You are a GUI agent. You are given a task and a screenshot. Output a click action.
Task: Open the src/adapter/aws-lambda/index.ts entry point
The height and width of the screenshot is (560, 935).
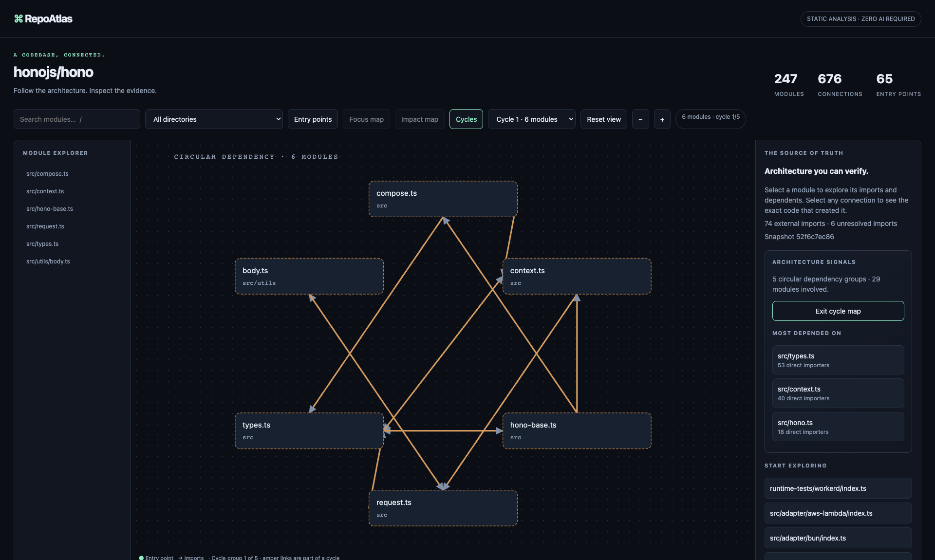(x=838, y=513)
